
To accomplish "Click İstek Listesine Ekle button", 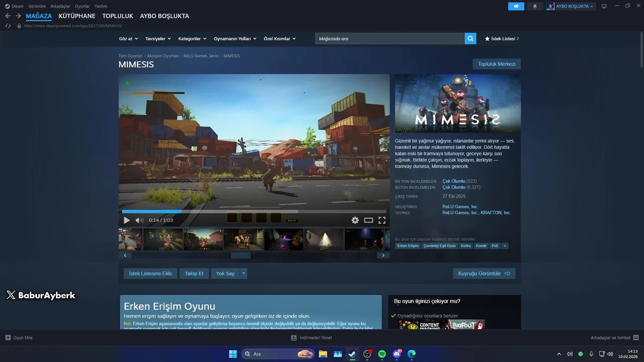I will click(150, 274).
